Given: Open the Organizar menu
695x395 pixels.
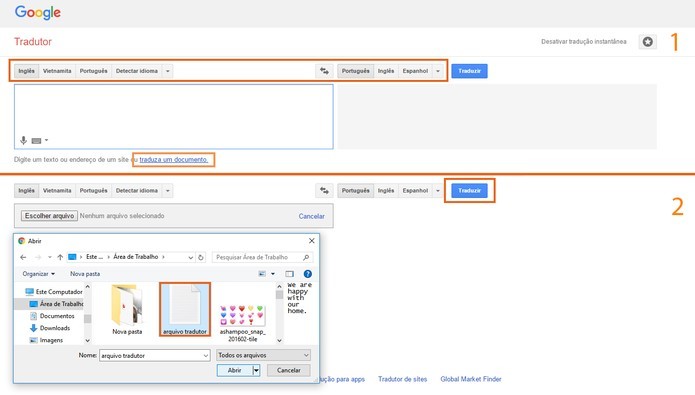Looking at the screenshot, I should pos(39,274).
